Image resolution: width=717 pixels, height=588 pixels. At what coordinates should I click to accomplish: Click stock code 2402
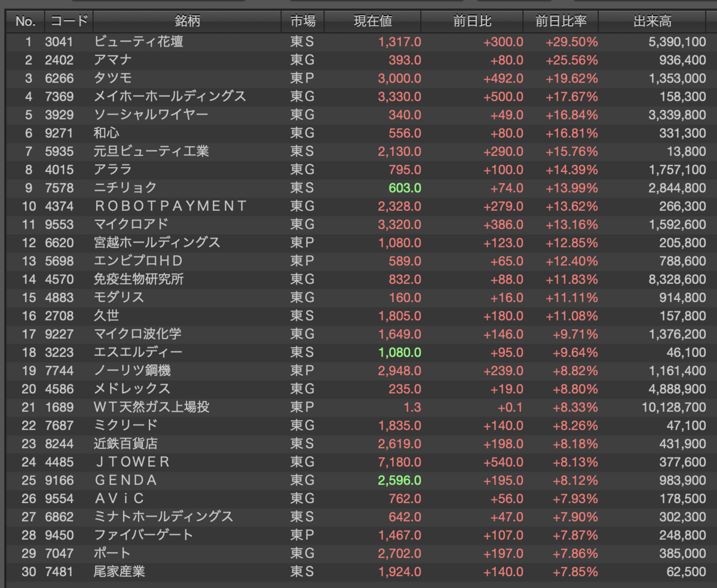point(59,60)
